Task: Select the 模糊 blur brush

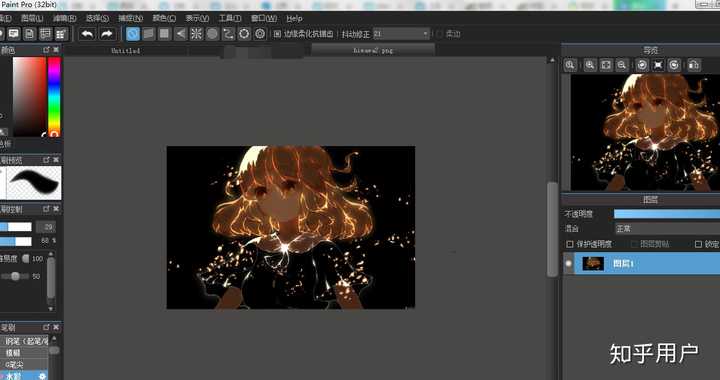Action: pos(24,353)
